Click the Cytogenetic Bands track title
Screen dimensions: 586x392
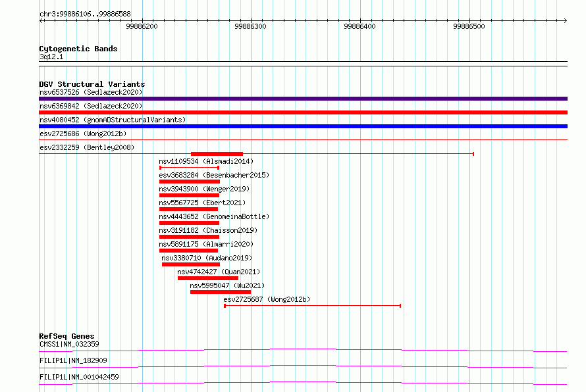[x=78, y=49]
